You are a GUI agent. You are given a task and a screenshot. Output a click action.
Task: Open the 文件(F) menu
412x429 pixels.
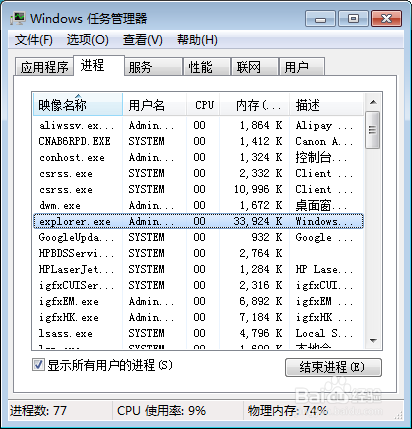(34, 40)
